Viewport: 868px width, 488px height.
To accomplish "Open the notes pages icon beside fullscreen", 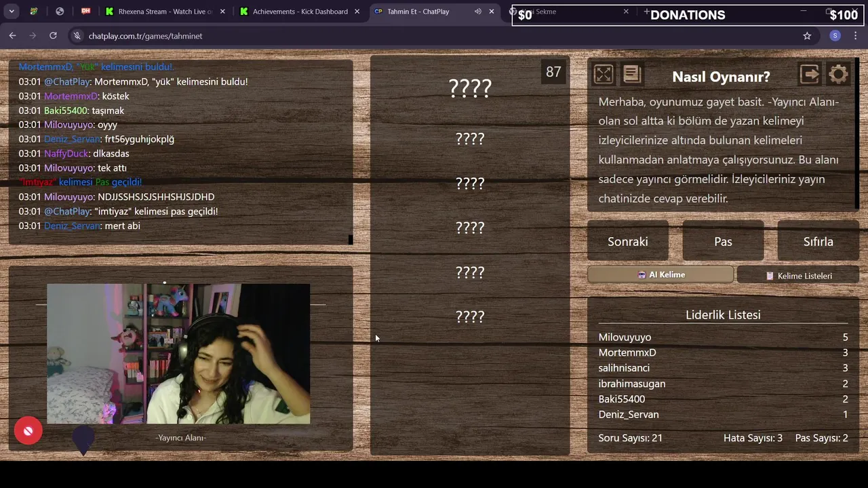I will [x=632, y=74].
